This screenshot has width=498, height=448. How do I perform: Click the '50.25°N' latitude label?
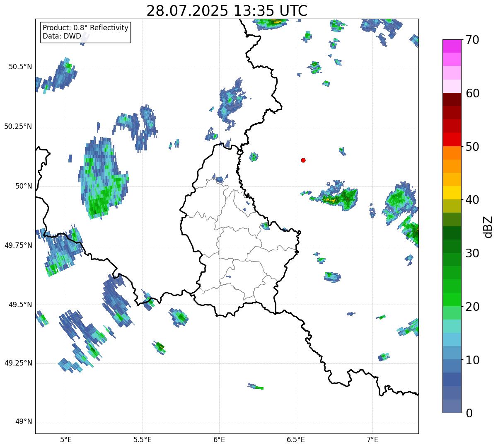(18, 126)
